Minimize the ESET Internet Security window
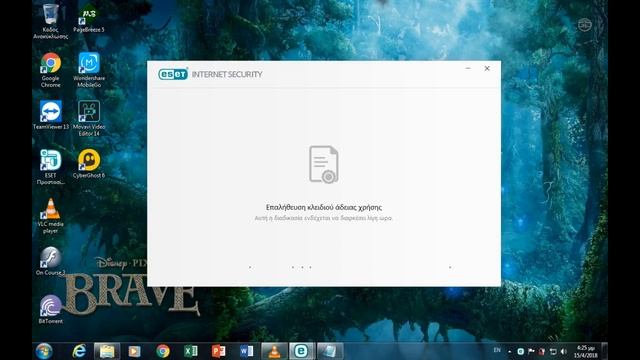 point(468,69)
